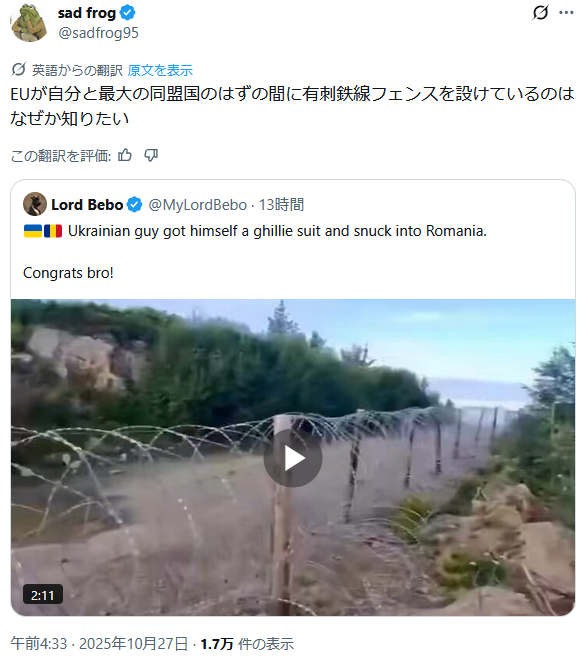Click the Grok icon at top right
This screenshot has height=663, width=587.
click(x=540, y=13)
